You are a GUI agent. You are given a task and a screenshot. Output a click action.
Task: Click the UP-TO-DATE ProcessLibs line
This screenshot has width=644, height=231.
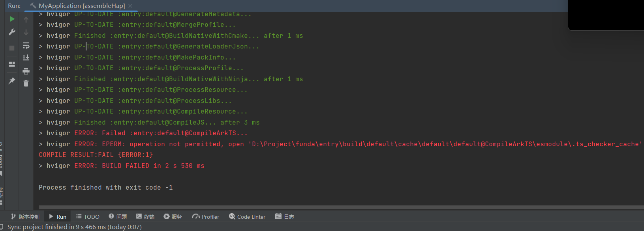click(x=135, y=101)
